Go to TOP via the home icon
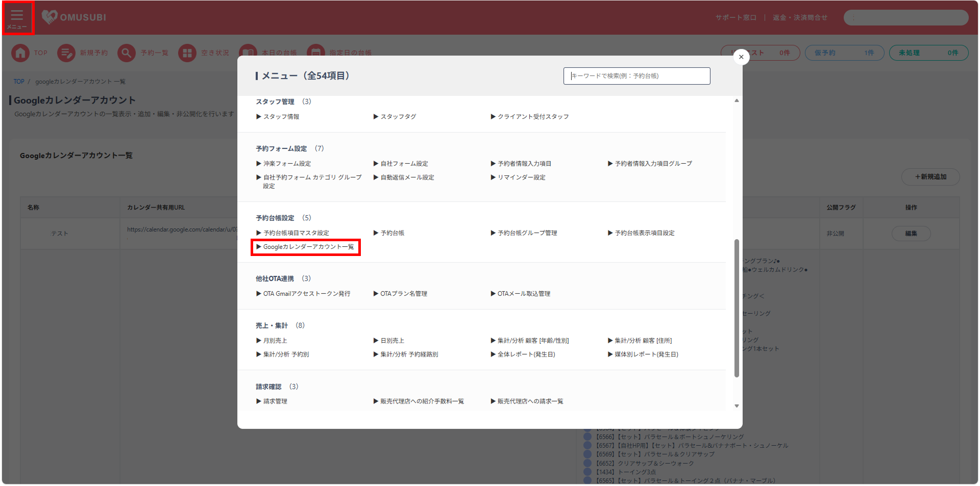Image resolution: width=980 pixels, height=486 pixels. (20, 53)
